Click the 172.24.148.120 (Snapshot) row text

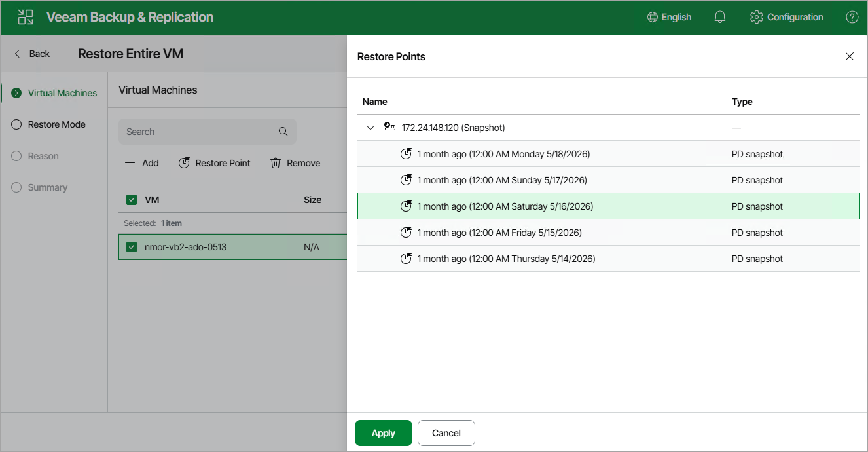(x=454, y=128)
